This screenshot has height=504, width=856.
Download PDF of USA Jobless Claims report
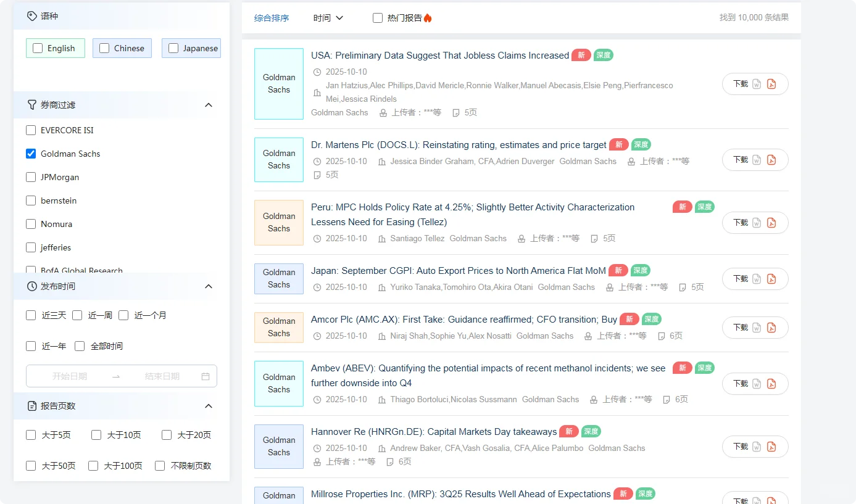tap(771, 84)
